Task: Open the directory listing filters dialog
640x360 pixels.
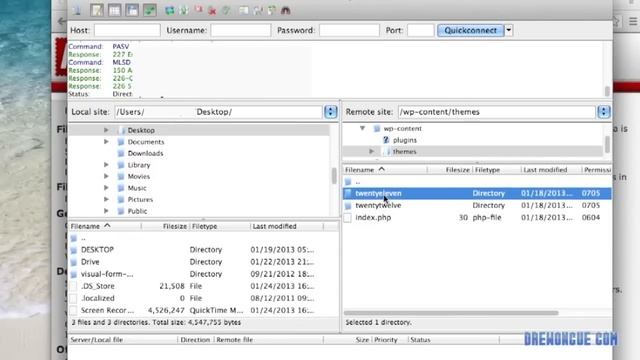Action: click(244, 11)
